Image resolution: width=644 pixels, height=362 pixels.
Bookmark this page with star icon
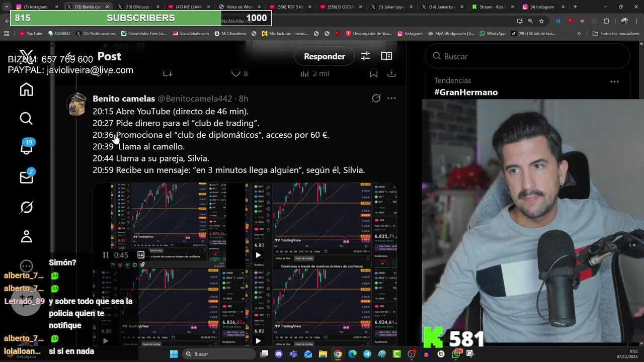click(541, 21)
